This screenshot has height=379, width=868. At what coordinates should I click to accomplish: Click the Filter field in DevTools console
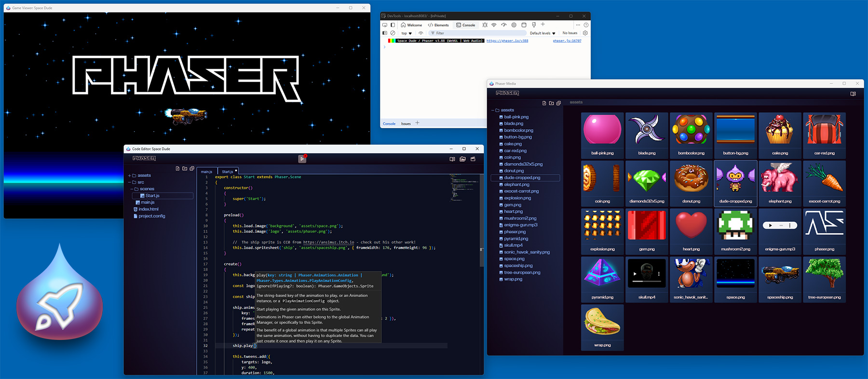(477, 33)
